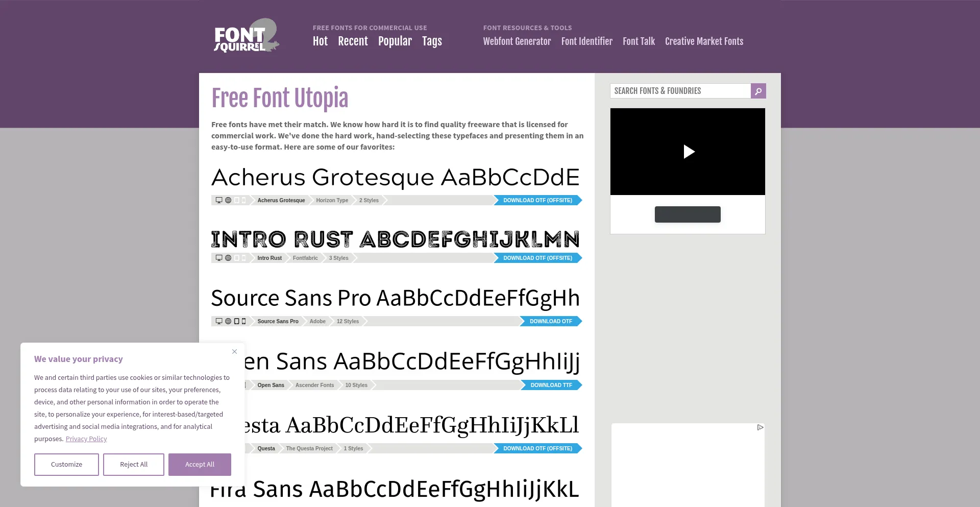Click the webfont globe icon for Acherus Grotesque
The width and height of the screenshot is (980, 507).
click(x=228, y=200)
